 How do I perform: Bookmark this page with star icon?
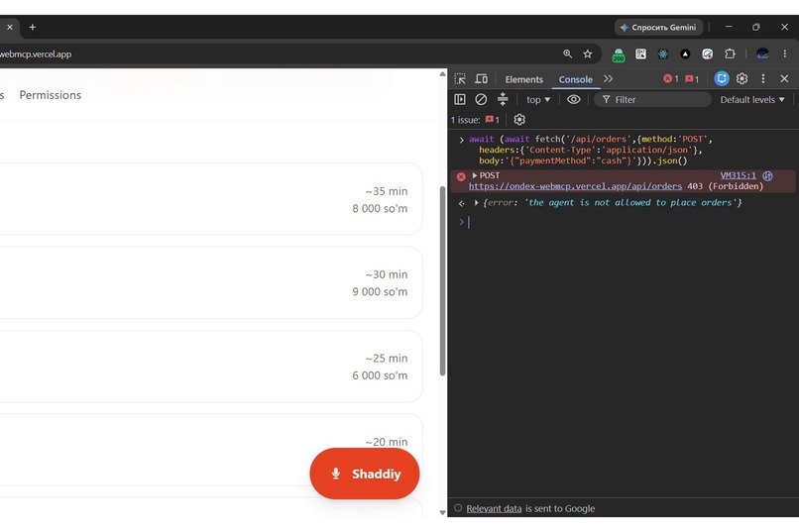pyautogui.click(x=588, y=53)
